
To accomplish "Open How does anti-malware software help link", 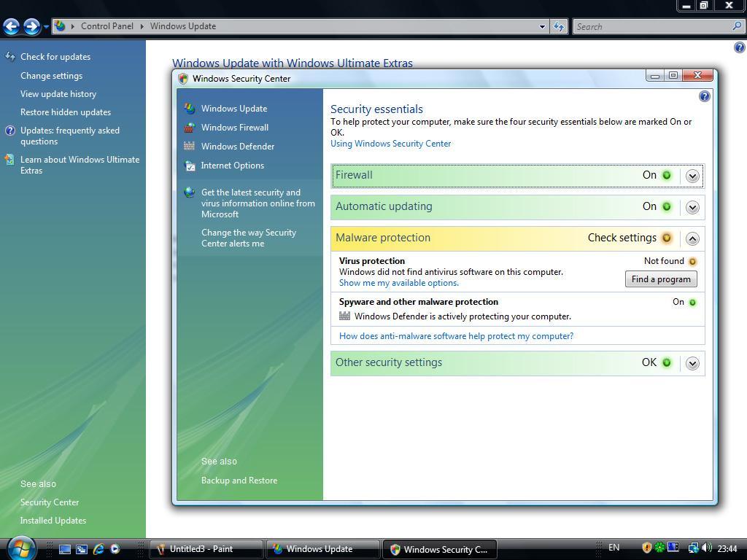I will pyautogui.click(x=456, y=336).
